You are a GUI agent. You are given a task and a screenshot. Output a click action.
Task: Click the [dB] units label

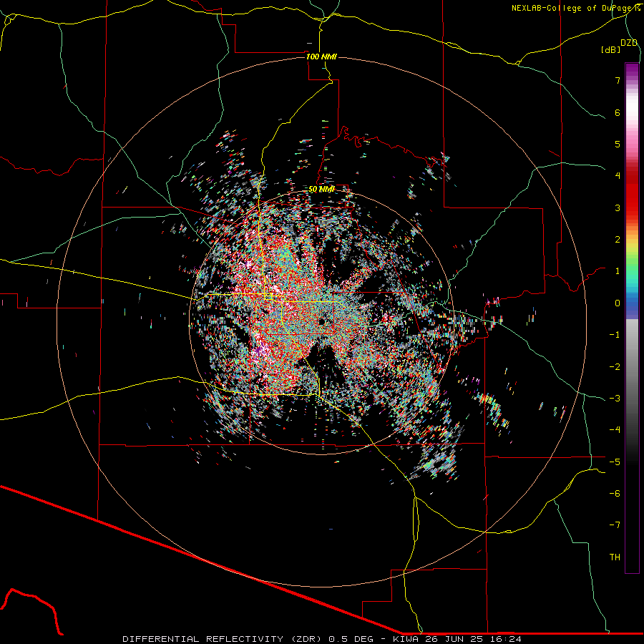click(610, 50)
